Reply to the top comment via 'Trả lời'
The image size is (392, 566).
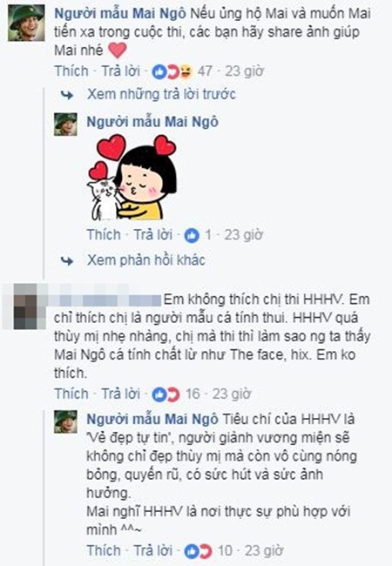(x=120, y=71)
